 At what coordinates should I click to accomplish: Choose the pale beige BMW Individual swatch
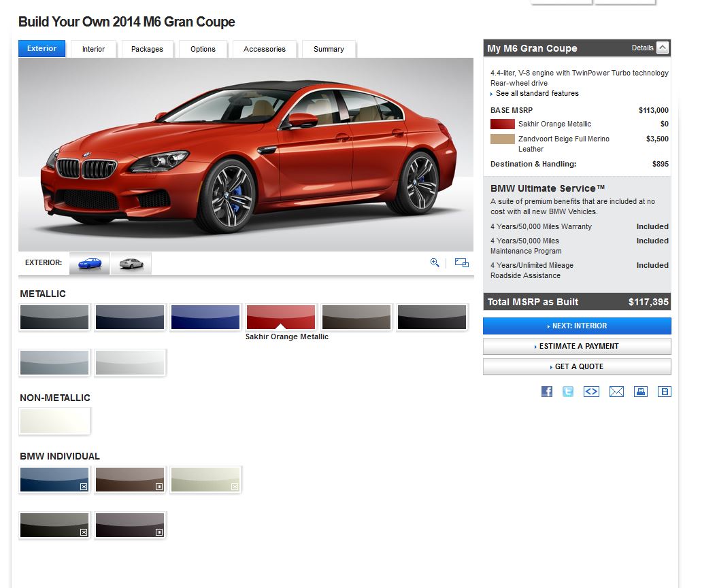pos(205,479)
